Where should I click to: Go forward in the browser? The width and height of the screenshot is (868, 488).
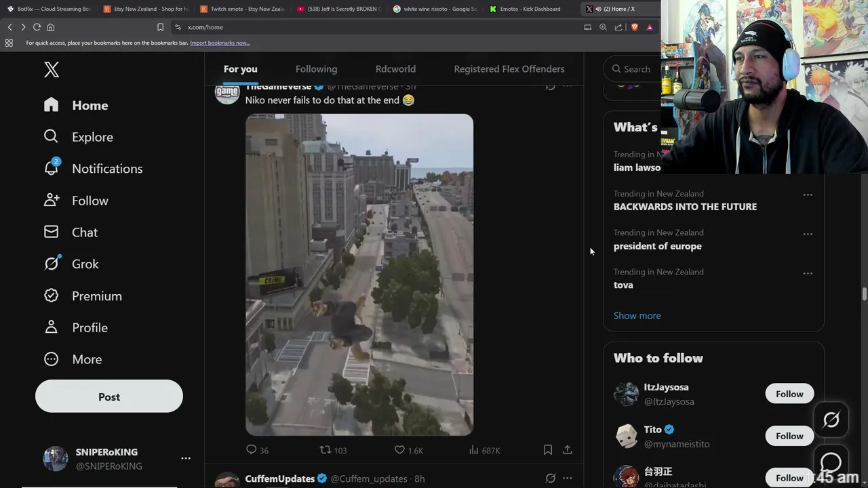click(x=23, y=27)
